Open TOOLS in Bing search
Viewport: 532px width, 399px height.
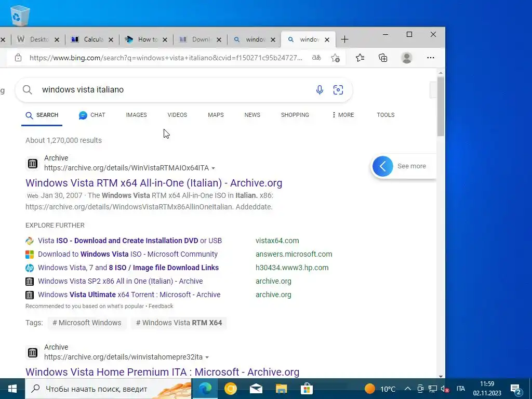pyautogui.click(x=385, y=115)
